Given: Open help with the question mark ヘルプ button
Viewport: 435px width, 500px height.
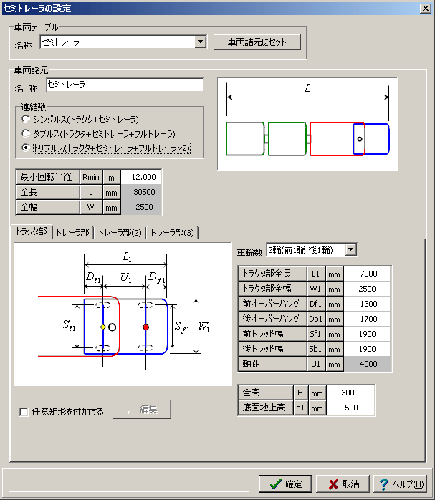Looking at the screenshot, I should (400, 484).
